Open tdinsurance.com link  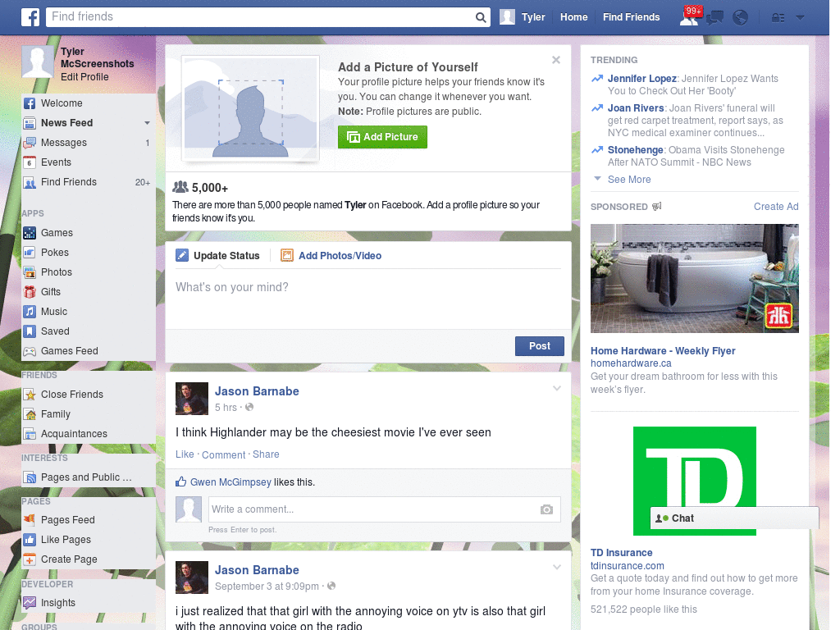coord(627,566)
